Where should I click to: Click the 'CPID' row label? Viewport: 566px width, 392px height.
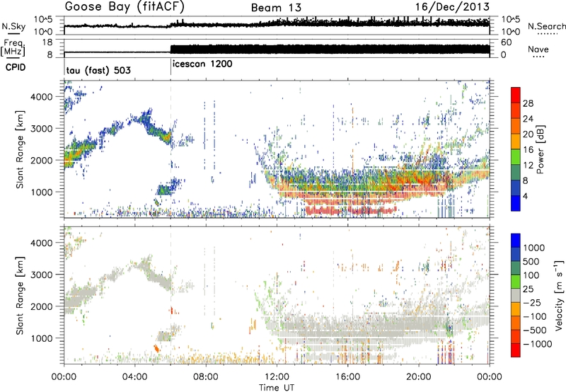point(15,67)
